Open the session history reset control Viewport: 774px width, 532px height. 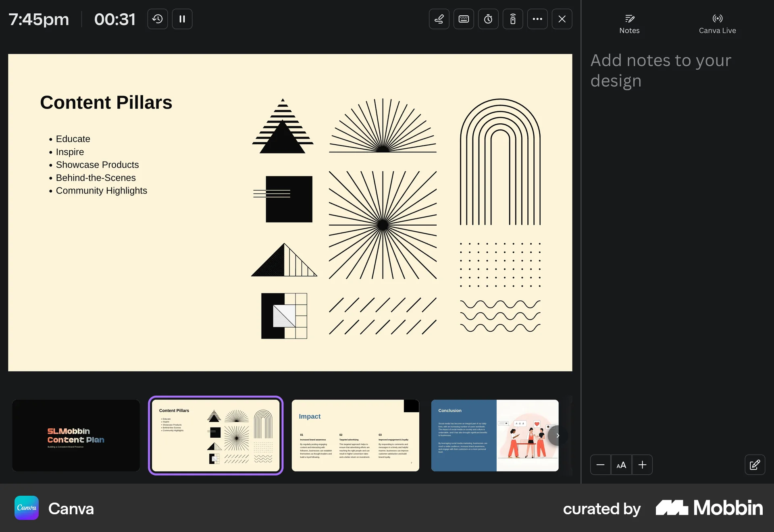pos(157,19)
